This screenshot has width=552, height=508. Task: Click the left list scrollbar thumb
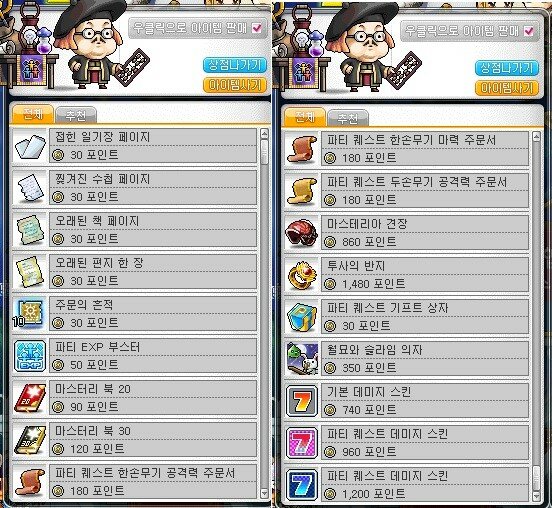[264, 152]
